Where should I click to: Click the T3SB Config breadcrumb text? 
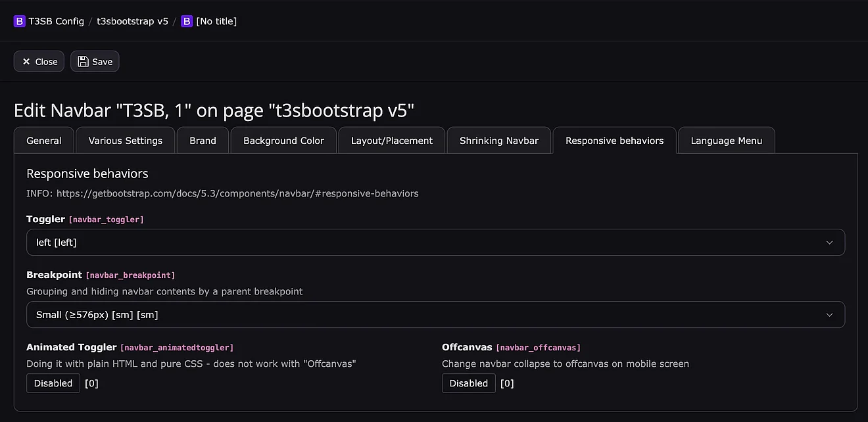coord(56,21)
